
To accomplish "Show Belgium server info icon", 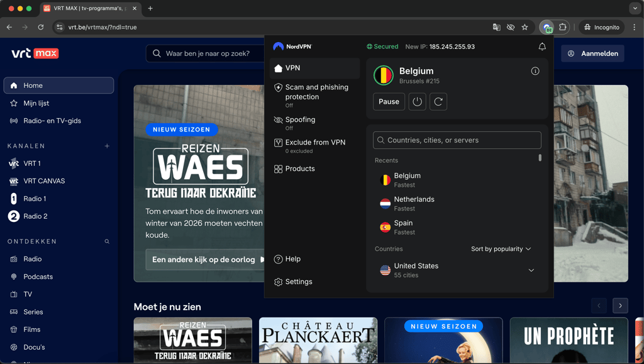I will tap(535, 71).
